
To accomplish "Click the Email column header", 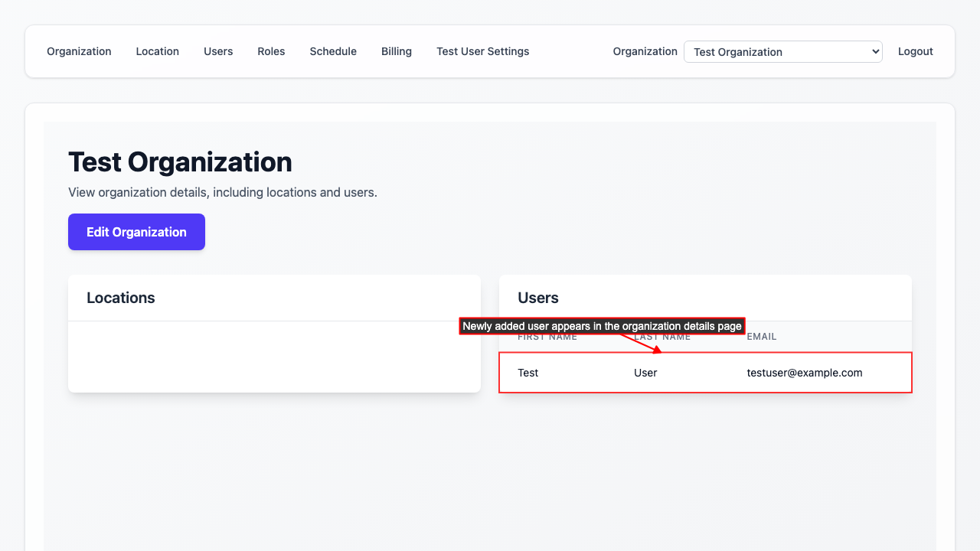I will point(762,337).
